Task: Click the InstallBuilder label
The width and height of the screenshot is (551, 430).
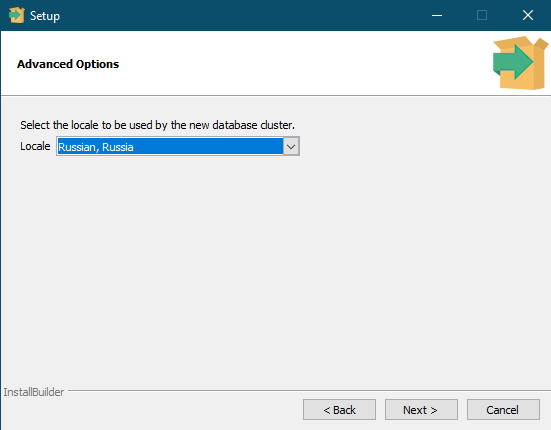Action: click(x=34, y=392)
